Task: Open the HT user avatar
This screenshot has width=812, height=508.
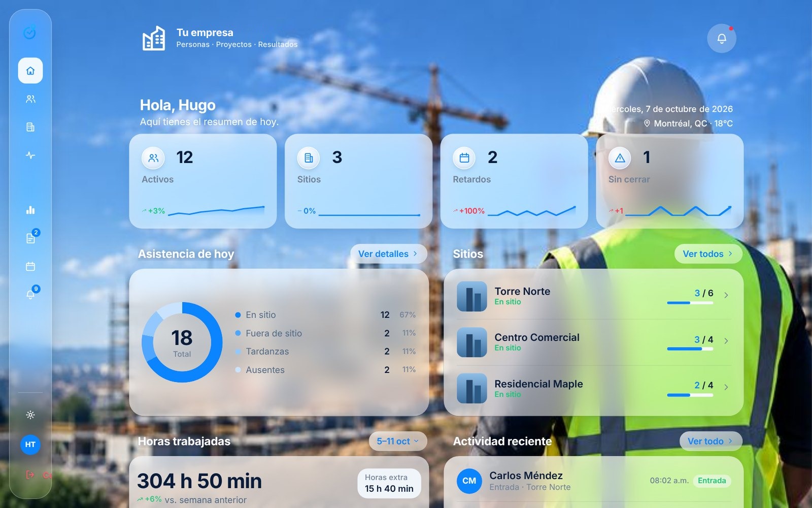Action: (x=30, y=444)
